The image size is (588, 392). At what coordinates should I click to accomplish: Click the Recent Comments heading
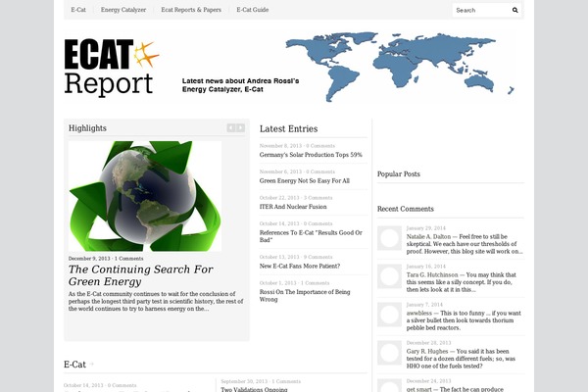406,209
